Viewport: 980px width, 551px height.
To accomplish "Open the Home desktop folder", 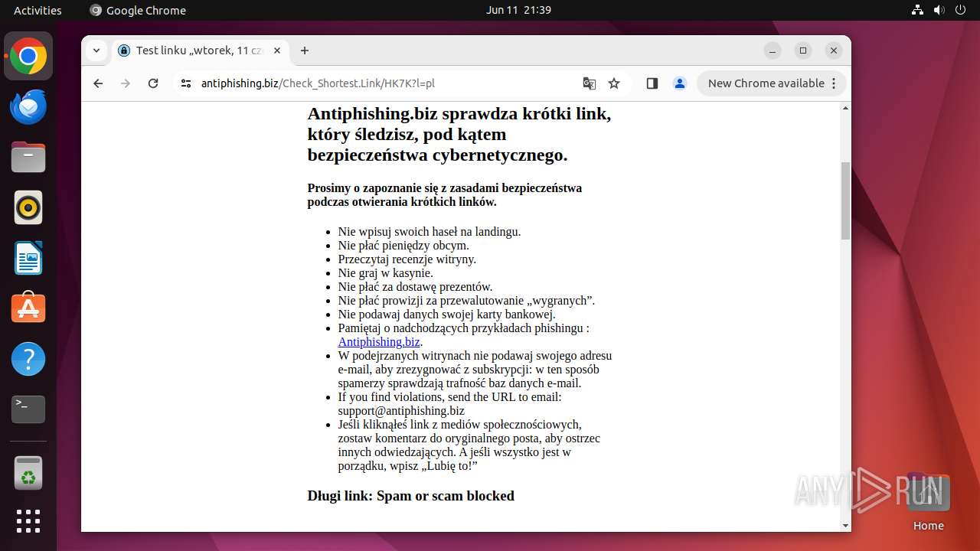I will (x=929, y=503).
